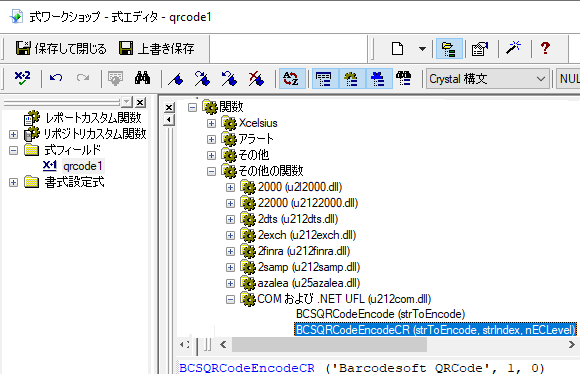The width and height of the screenshot is (580, 374).
Task: Collapse COM および .NET UFL node
Action: (230, 299)
